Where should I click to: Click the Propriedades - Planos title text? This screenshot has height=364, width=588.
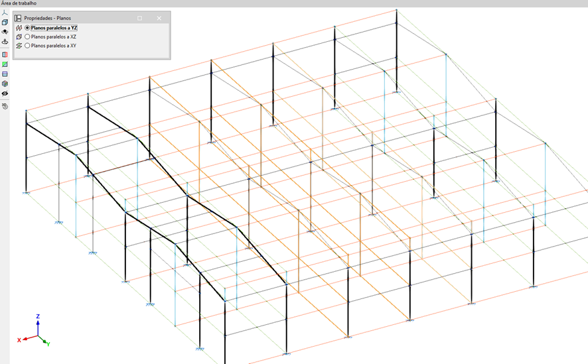48,18
